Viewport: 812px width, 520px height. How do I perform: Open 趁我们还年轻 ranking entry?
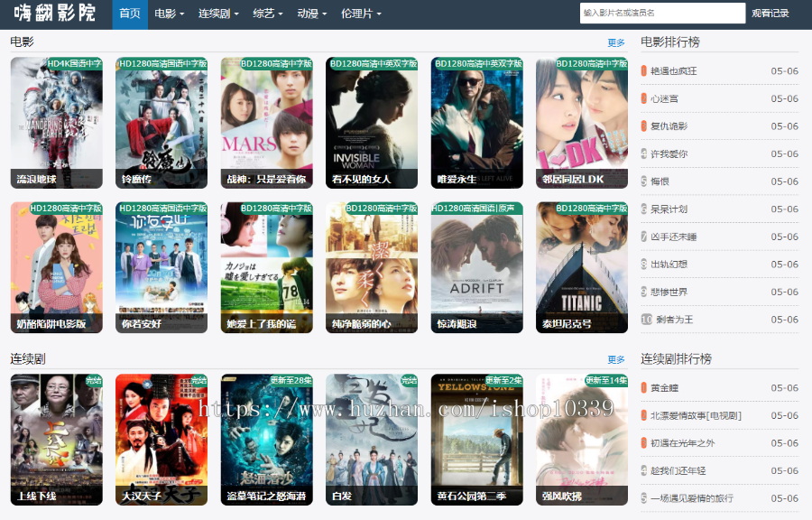678,470
